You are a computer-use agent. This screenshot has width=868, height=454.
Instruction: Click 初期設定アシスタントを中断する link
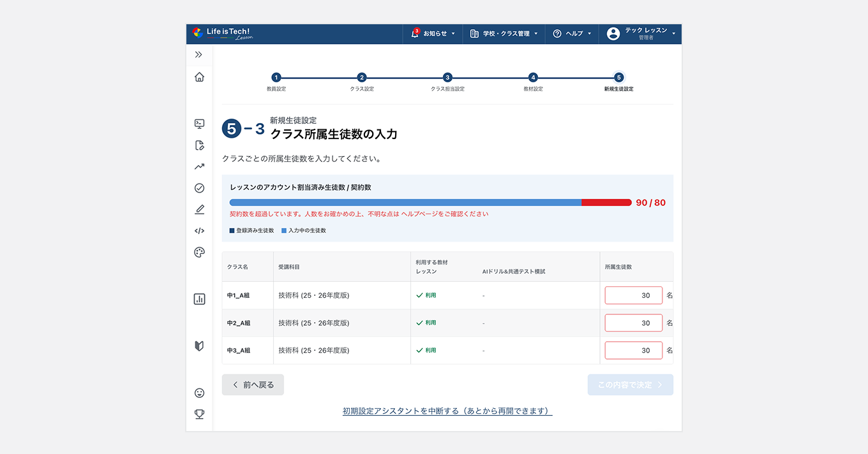(x=447, y=411)
